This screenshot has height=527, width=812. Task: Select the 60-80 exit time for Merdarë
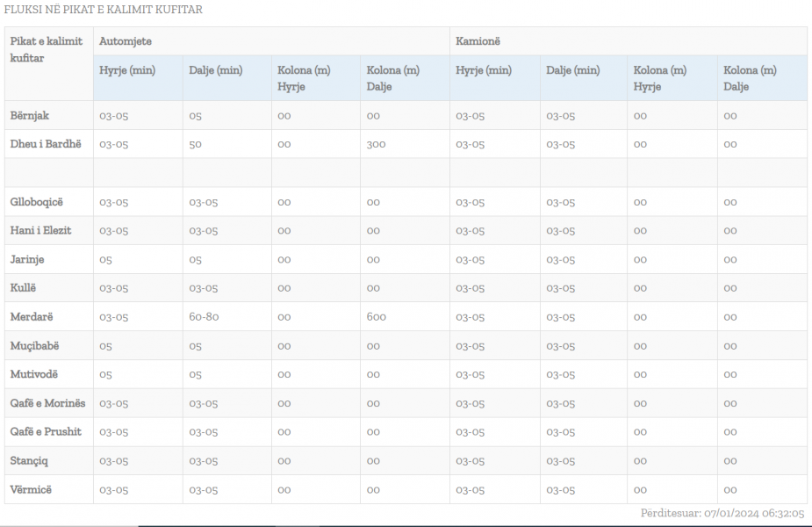[x=204, y=317]
